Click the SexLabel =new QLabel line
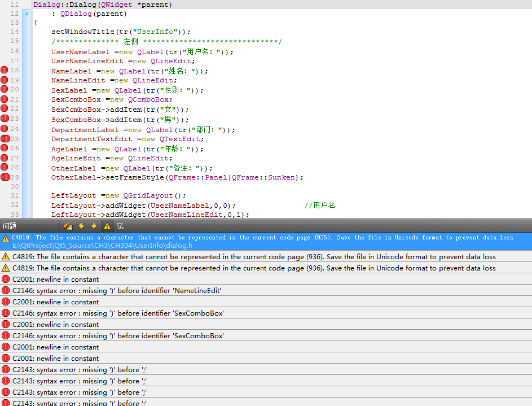This screenshot has height=406, width=532. pyautogui.click(x=127, y=90)
